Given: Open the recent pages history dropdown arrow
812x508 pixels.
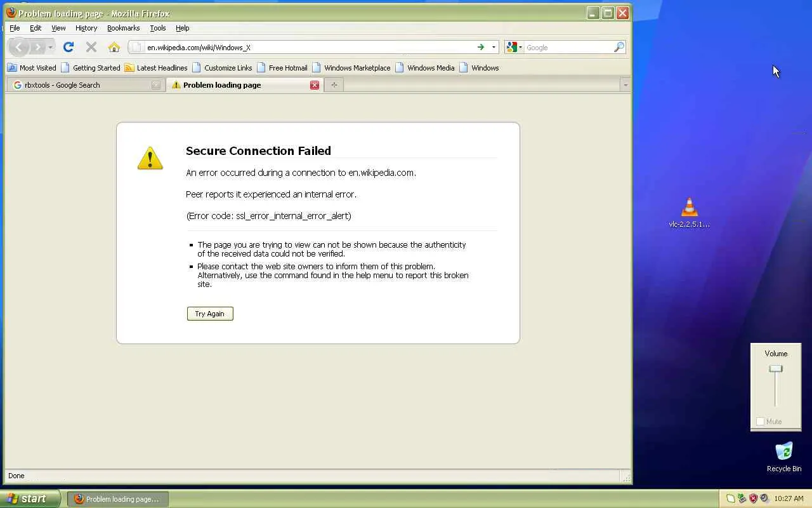Looking at the screenshot, I should (x=50, y=47).
